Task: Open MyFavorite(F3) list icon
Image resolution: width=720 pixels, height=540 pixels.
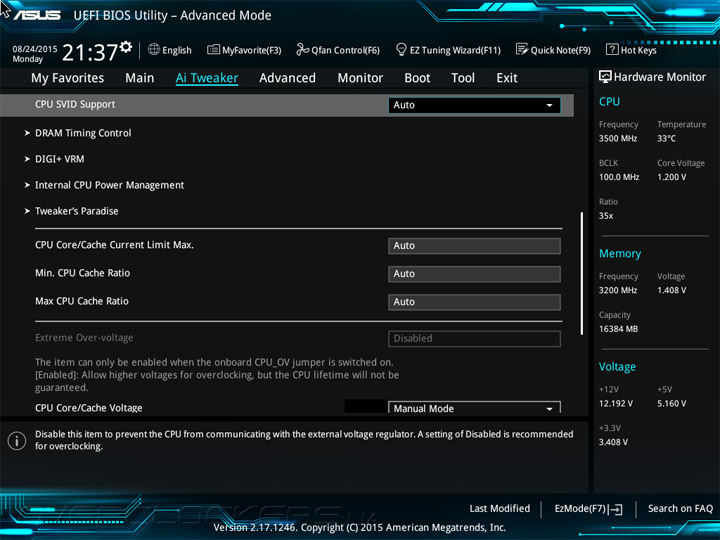Action: pos(213,49)
